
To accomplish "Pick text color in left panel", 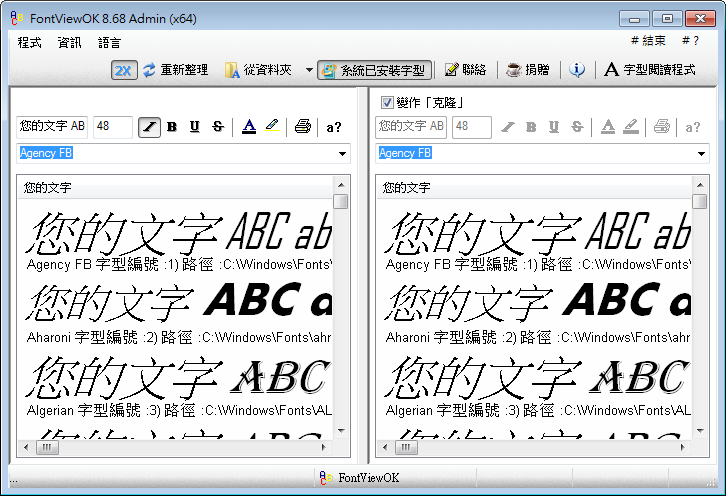I will tap(249, 126).
